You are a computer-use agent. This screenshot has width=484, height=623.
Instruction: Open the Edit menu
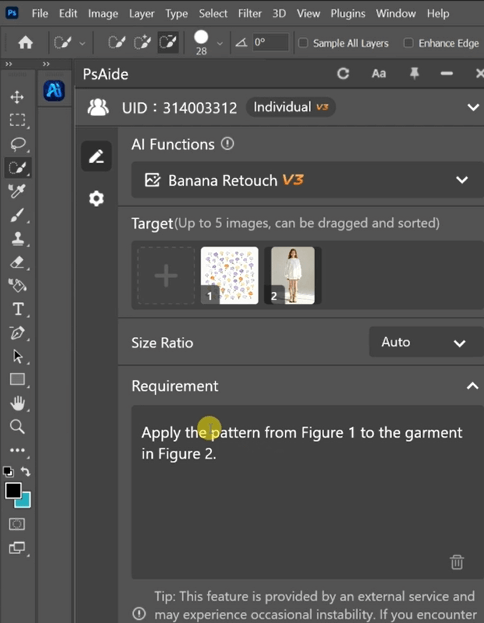[68, 14]
